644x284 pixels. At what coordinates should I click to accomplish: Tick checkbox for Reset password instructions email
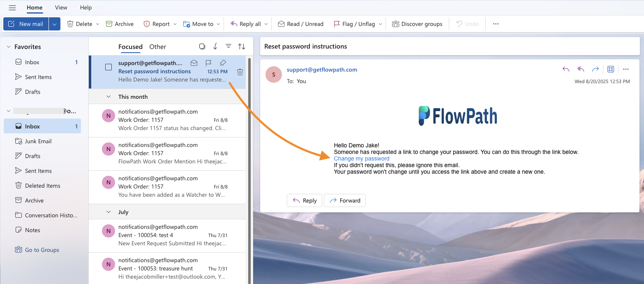coord(108,67)
